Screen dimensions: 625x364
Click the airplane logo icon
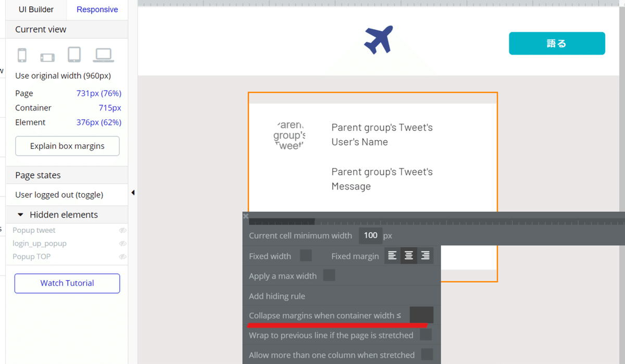point(379,40)
